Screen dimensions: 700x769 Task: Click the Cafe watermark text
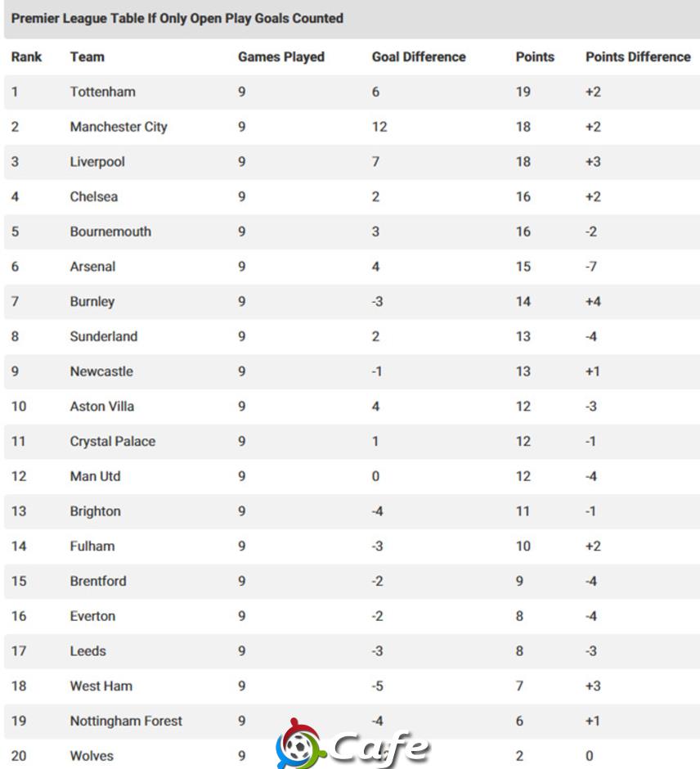(x=380, y=746)
